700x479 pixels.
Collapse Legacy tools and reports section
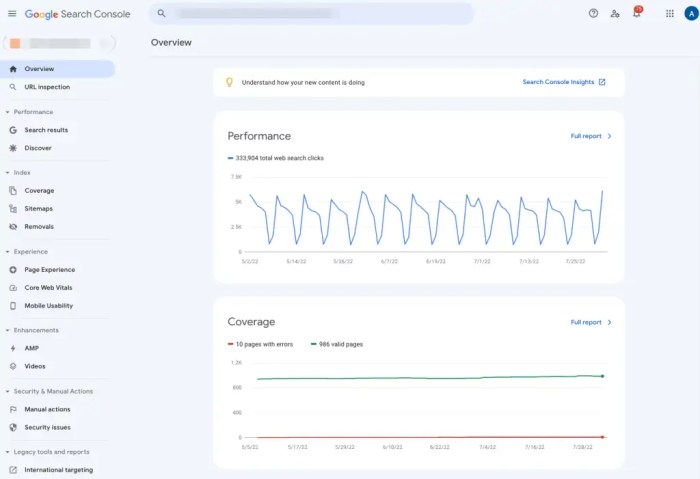click(7, 452)
